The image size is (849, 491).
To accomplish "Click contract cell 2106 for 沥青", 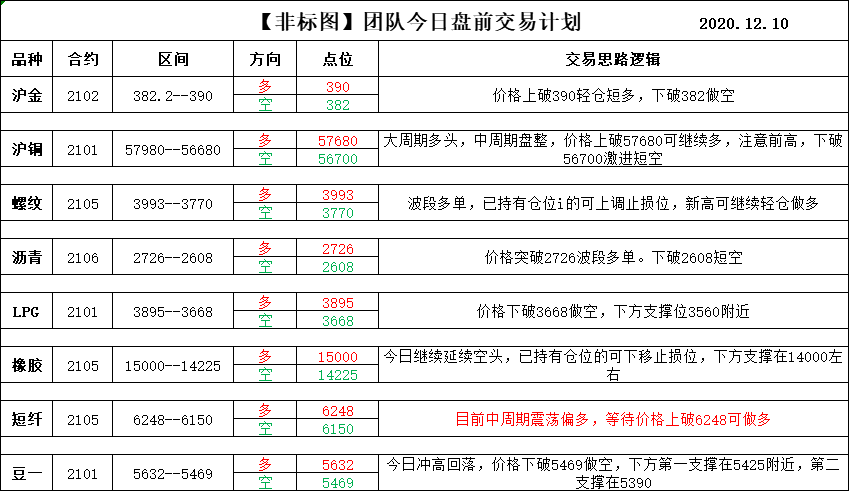I will (x=83, y=257).
